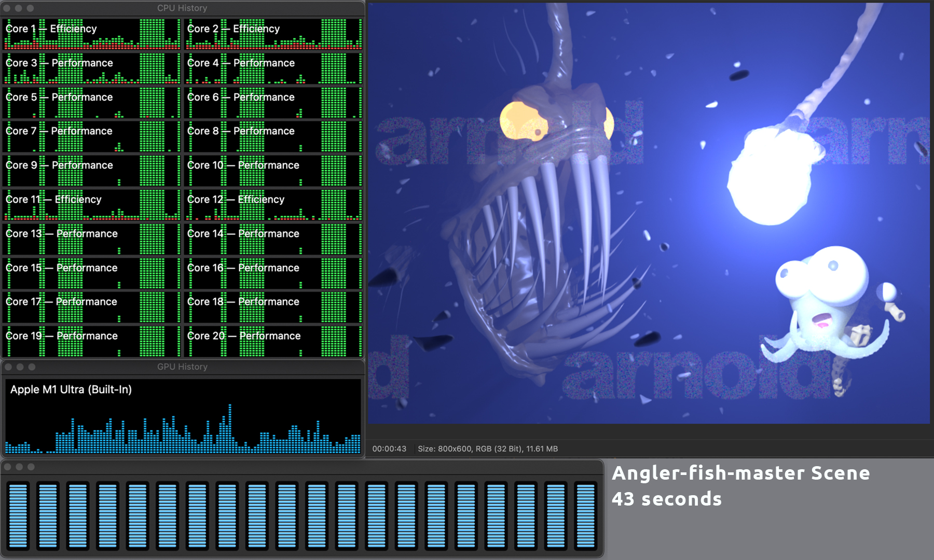Click the 00:00:43 render time readout

click(389, 449)
